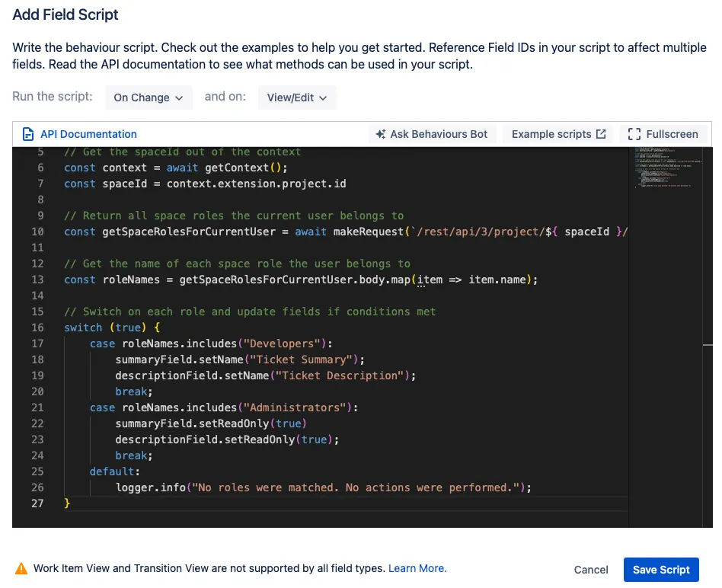The width and height of the screenshot is (722, 588).
Task: Follow the Learn More link
Action: pos(417,568)
